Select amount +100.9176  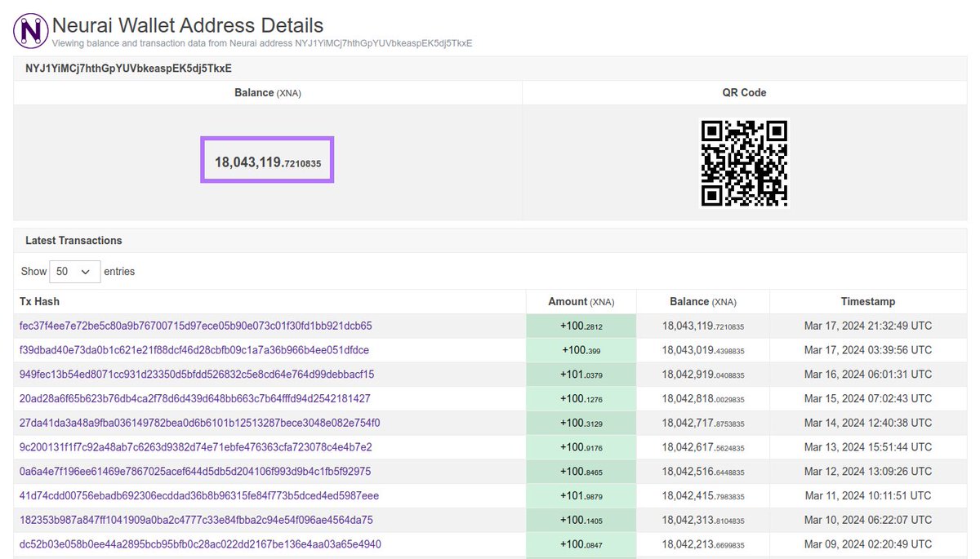(581, 447)
